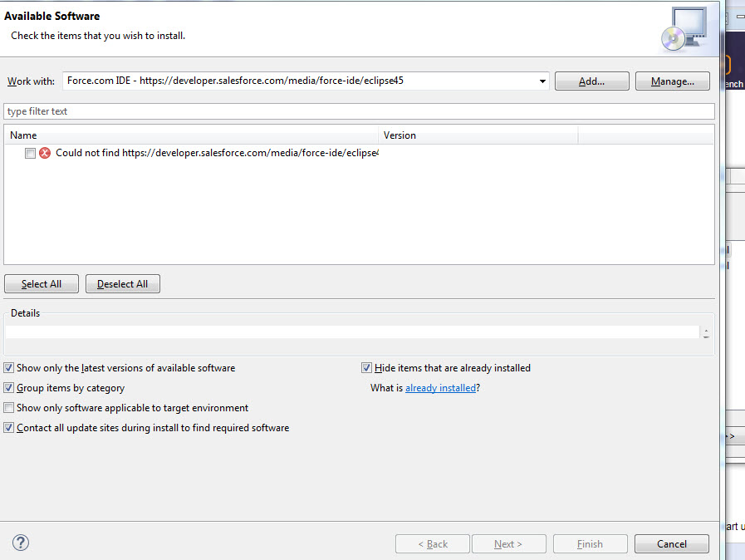Click the 'type filter text' field
The height and width of the screenshot is (560, 745).
tap(359, 111)
